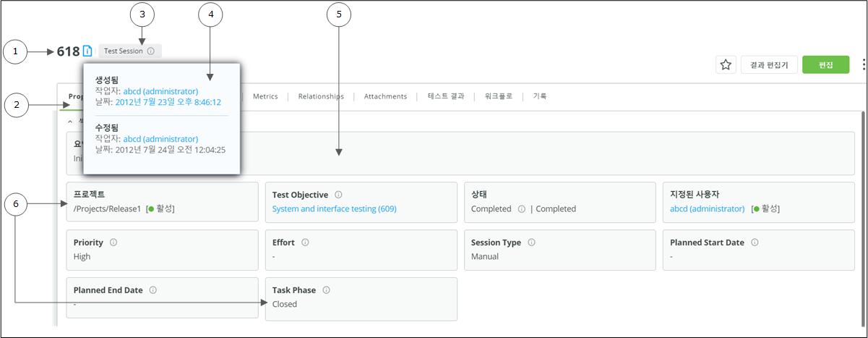This screenshot has width=868, height=338.
Task: Click the 생성됨 heading in popup
Action: [107, 80]
